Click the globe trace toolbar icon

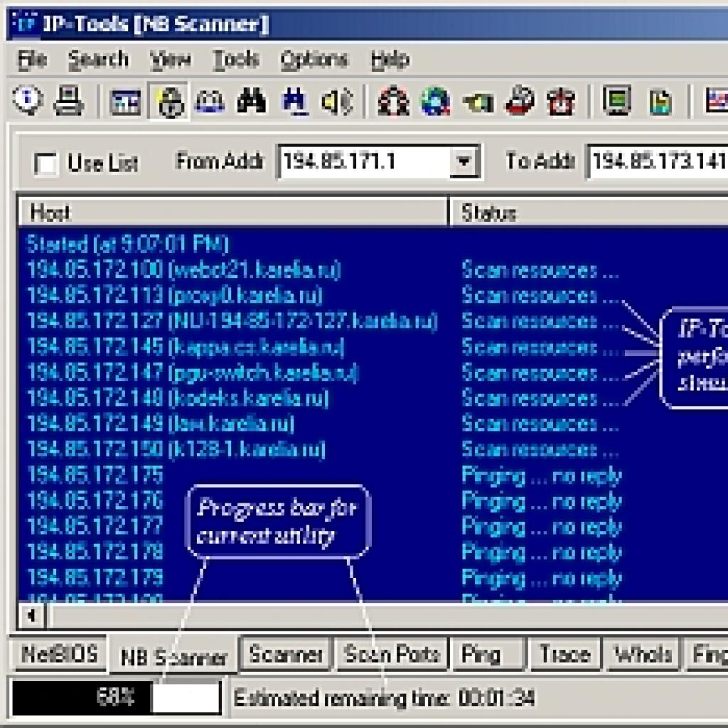tap(435, 101)
